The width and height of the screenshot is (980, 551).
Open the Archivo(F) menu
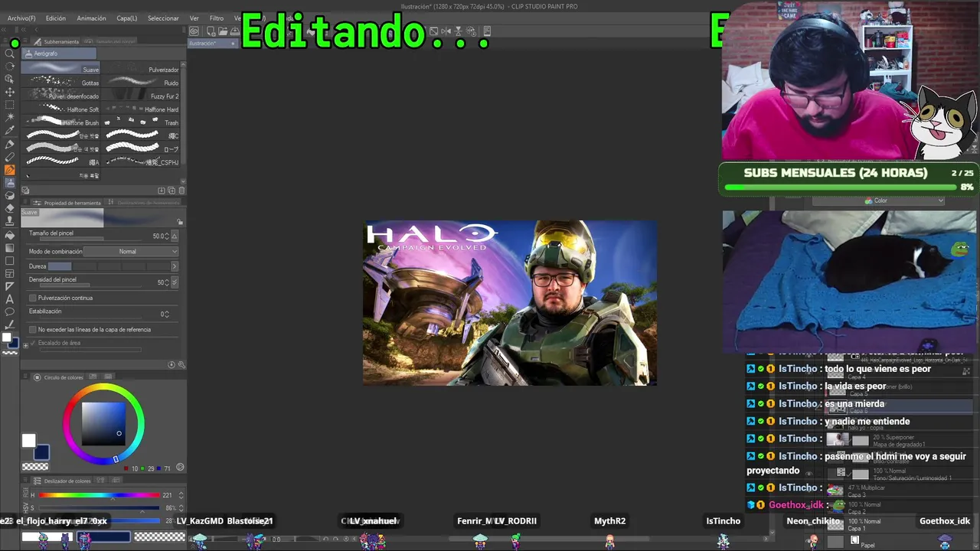pyautogui.click(x=21, y=18)
